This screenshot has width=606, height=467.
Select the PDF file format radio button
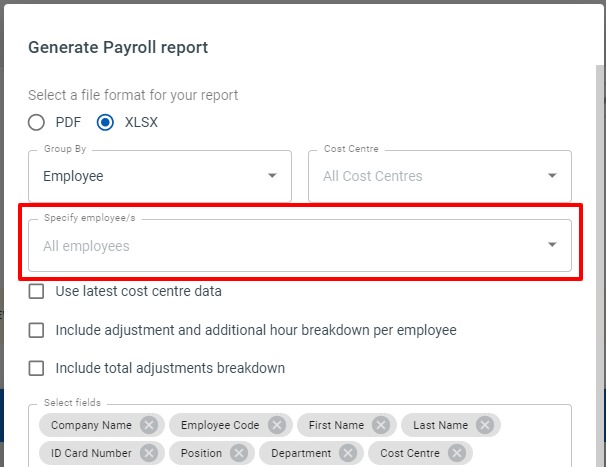(36, 123)
